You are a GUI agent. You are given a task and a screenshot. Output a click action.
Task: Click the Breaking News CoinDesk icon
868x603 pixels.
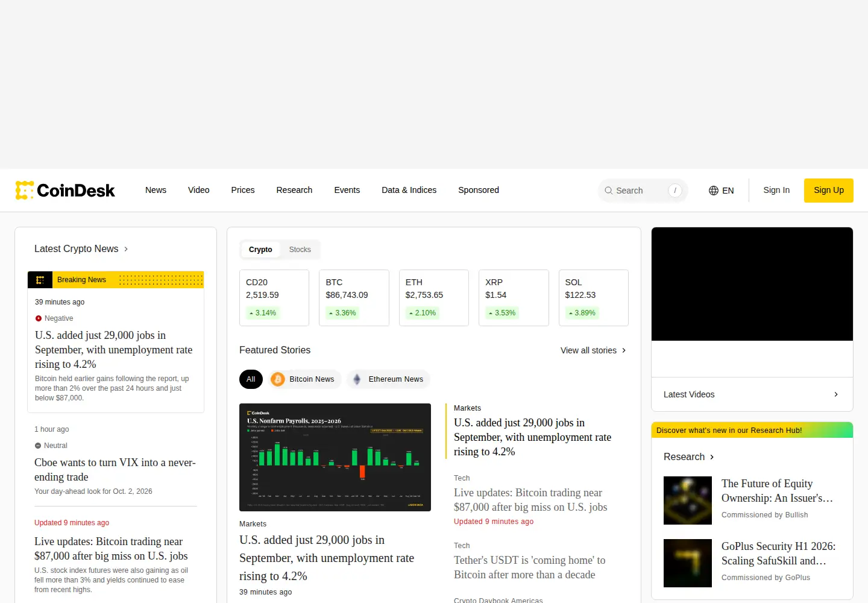tap(40, 280)
